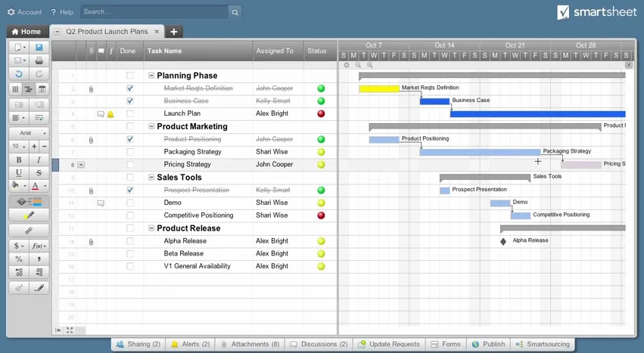Click the Undo arrow icon

pyautogui.click(x=19, y=74)
